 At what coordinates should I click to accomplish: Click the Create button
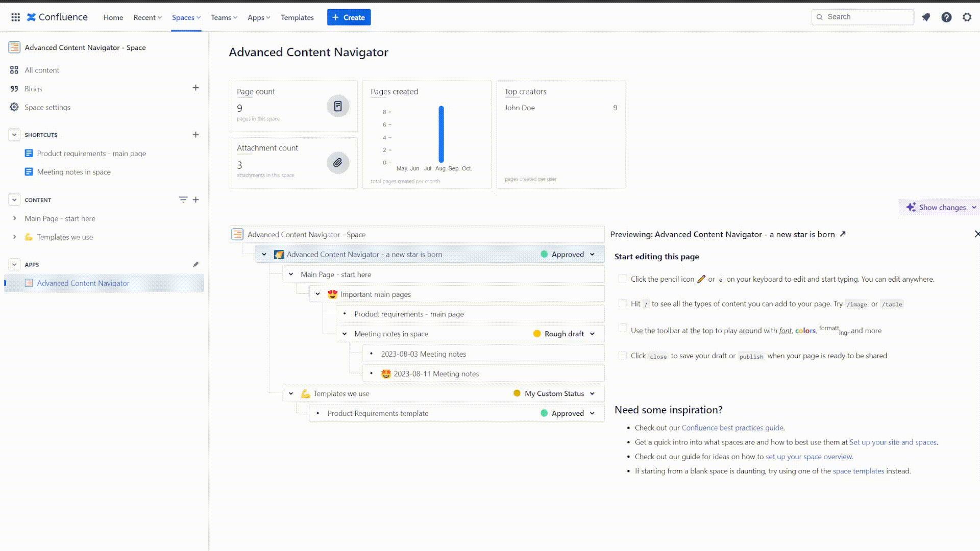[x=349, y=17]
